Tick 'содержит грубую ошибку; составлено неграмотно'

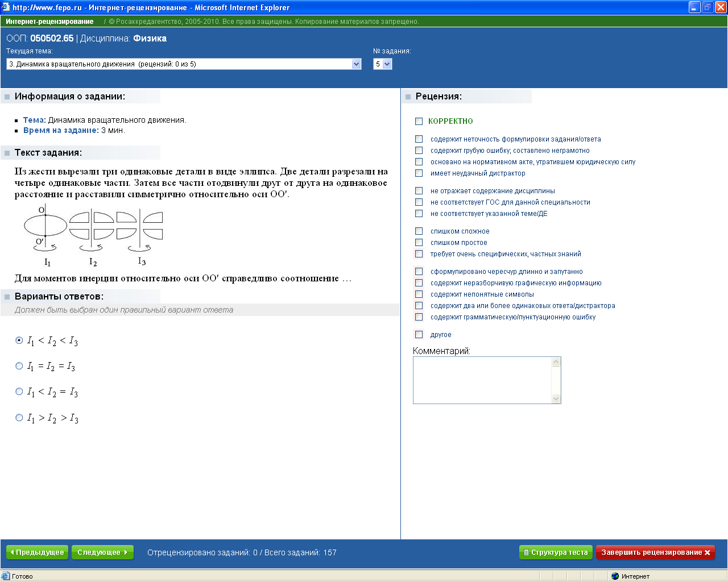419,150
